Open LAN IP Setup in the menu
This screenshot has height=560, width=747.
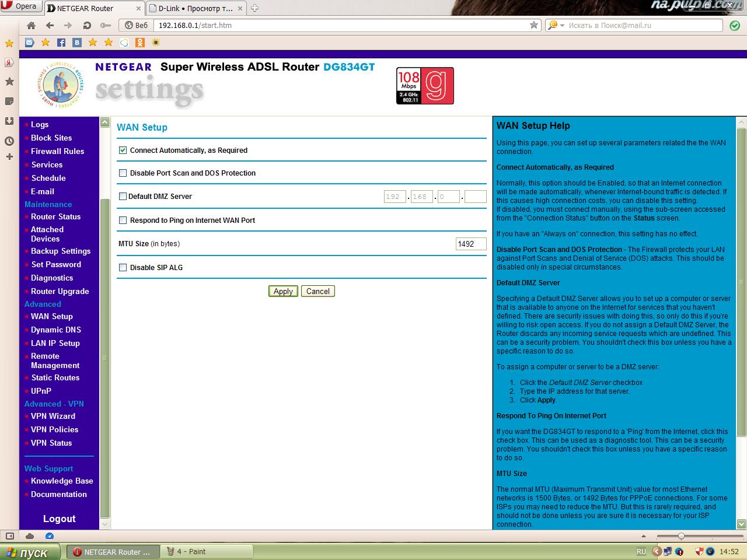point(55,343)
